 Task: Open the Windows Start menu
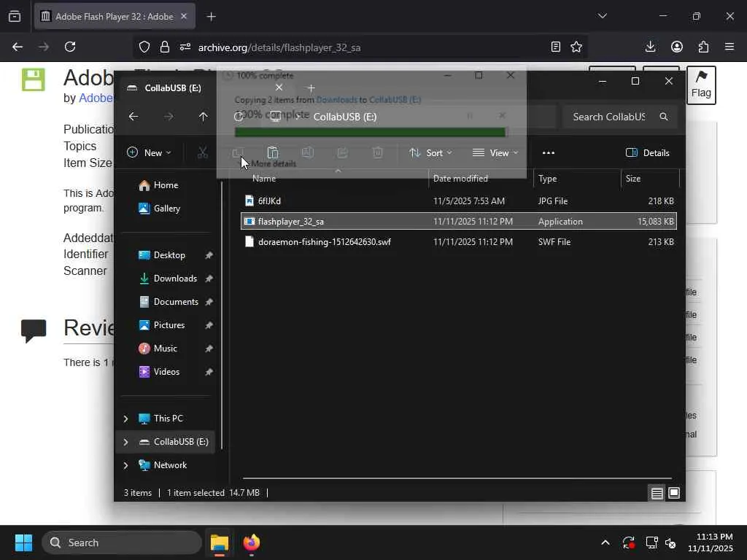(23, 542)
